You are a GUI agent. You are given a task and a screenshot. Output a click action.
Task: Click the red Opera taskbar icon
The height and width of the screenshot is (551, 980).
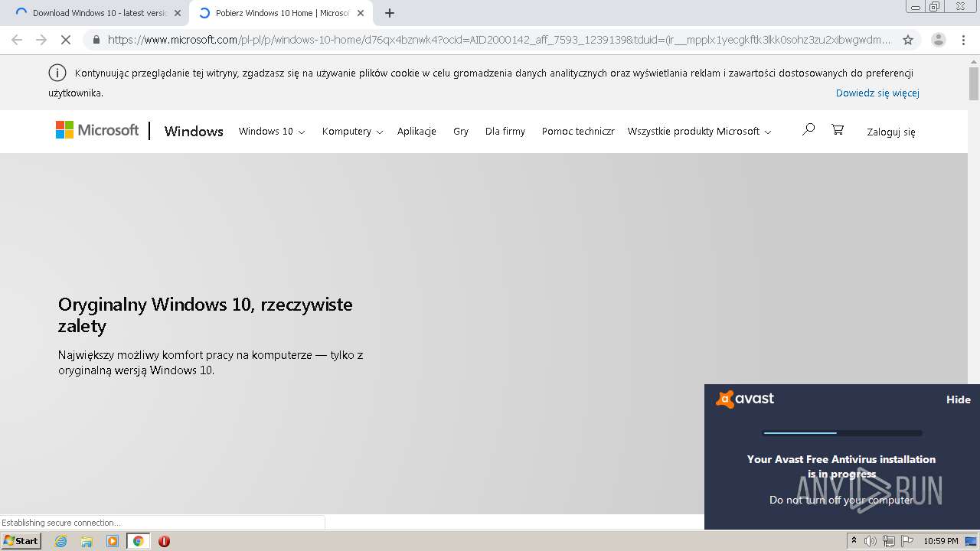coord(164,541)
